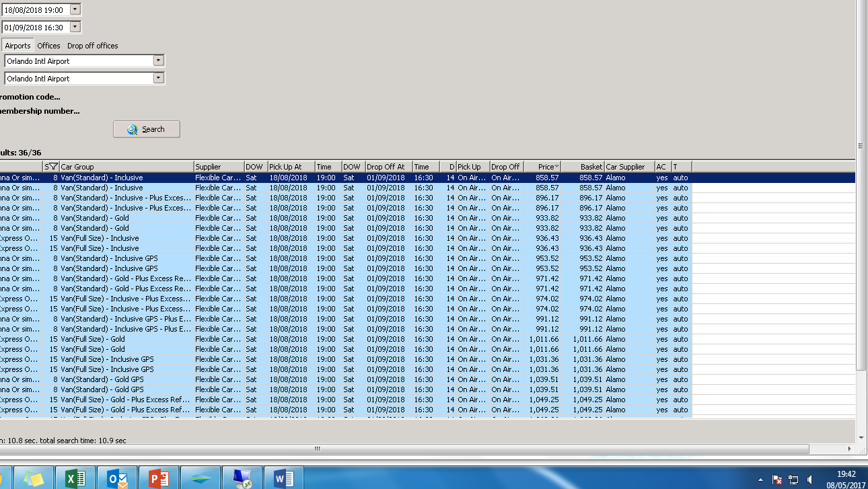Open the network tray icon
The width and height of the screenshot is (868, 489).
(x=793, y=480)
